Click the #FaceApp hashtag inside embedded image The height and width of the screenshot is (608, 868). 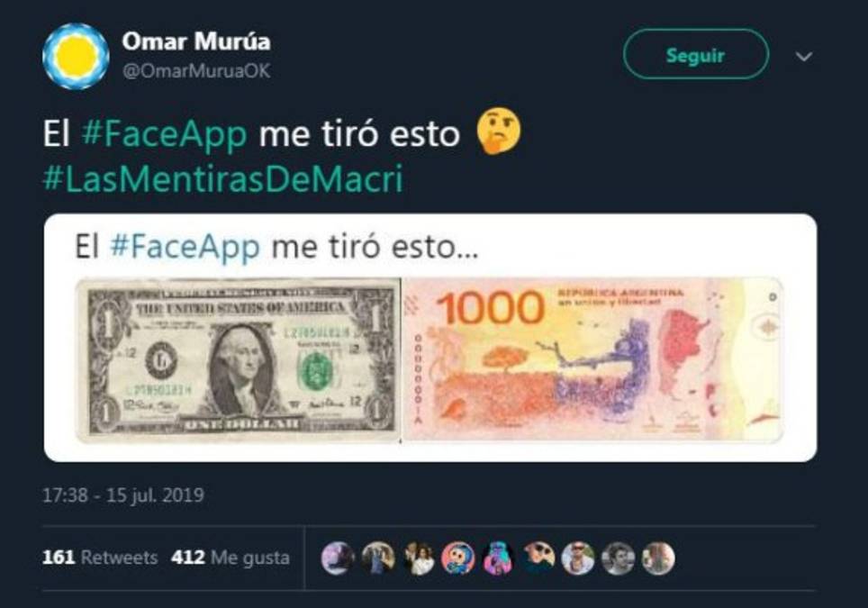tap(185, 247)
